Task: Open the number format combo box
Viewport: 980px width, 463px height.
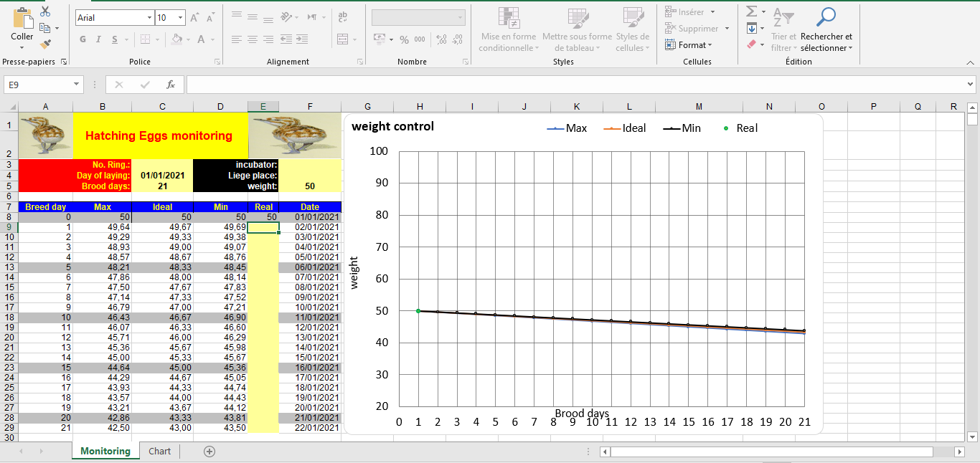Action: tap(418, 18)
